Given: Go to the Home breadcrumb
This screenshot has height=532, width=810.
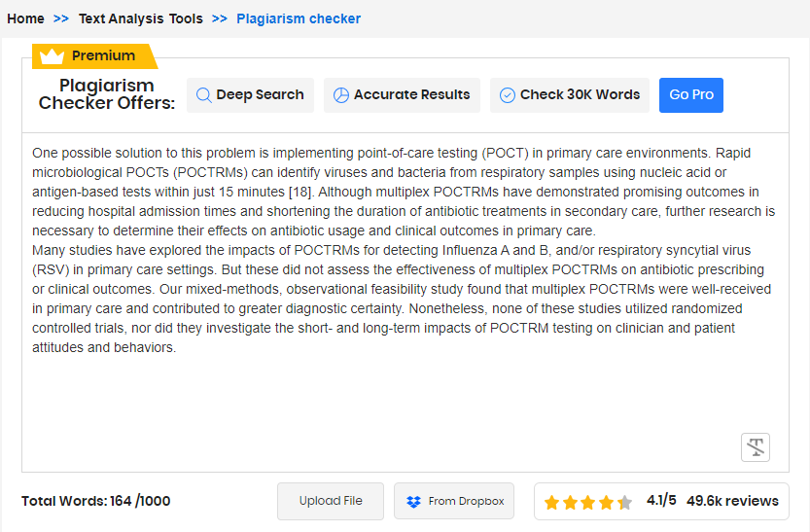Looking at the screenshot, I should [x=25, y=18].
